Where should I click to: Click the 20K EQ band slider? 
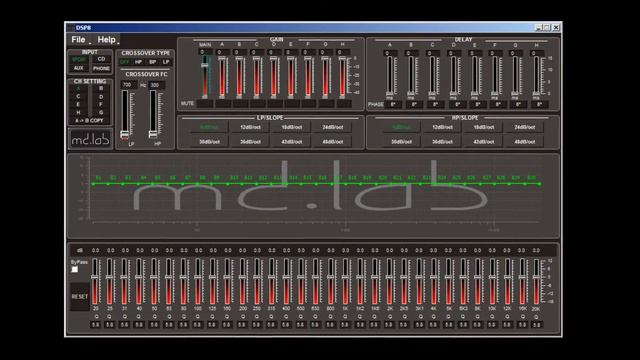[536, 282]
